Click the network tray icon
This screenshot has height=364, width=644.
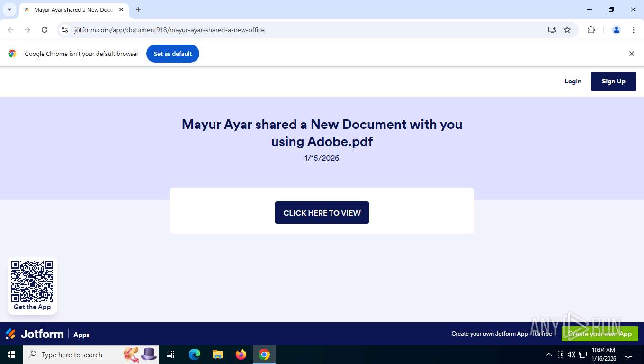tap(583, 355)
